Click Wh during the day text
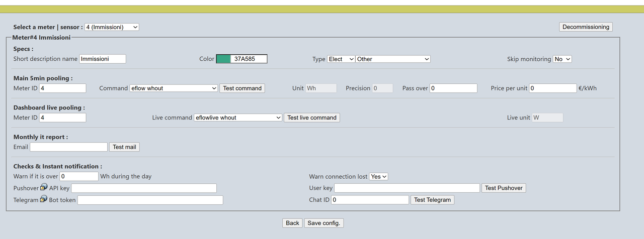Screen dimensions: 644x239 coord(126,176)
